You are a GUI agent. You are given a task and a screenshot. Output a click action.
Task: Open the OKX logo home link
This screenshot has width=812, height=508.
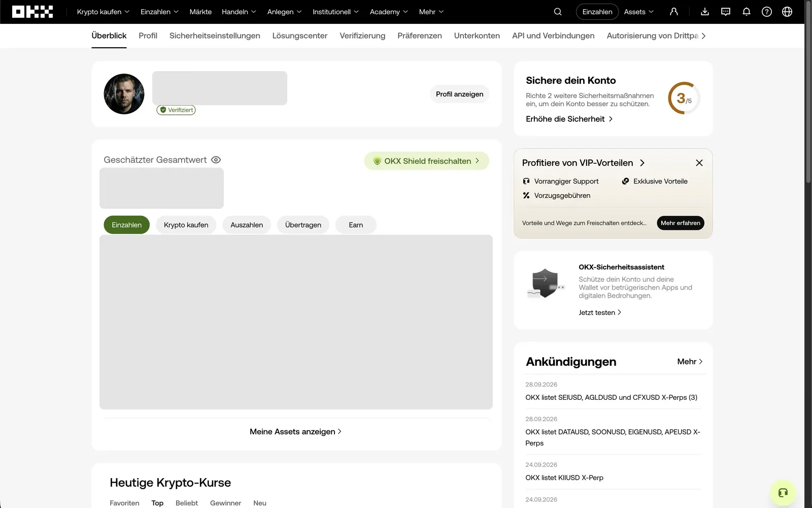pos(32,12)
